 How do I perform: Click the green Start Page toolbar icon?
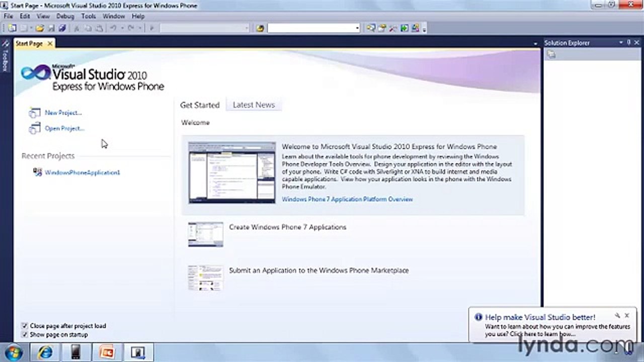pos(404,28)
